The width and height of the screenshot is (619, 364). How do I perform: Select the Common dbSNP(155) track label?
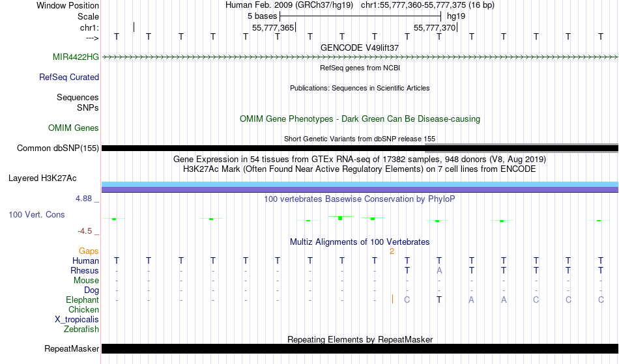coord(58,148)
